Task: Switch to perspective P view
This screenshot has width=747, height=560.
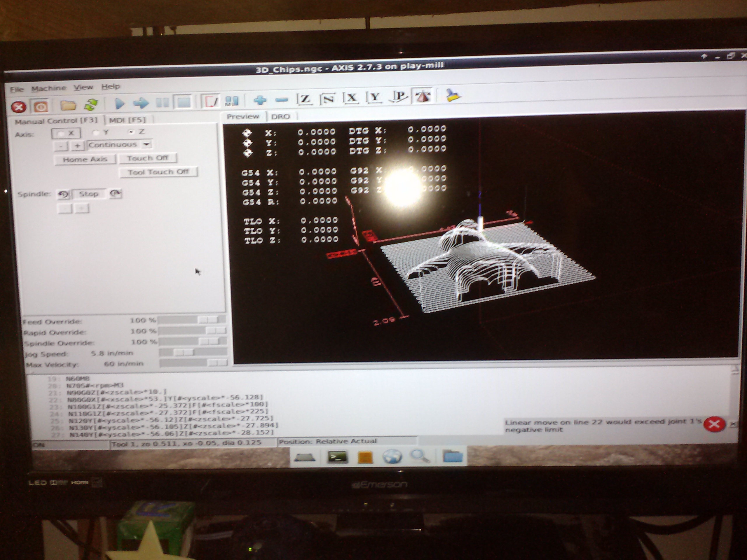Action: point(399,97)
